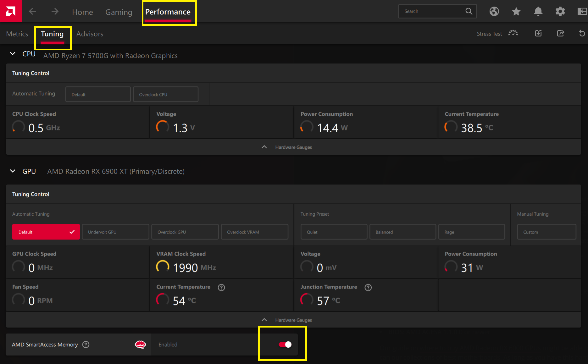Switch to the Metrics sub-tab
The image size is (588, 364).
pyautogui.click(x=17, y=34)
